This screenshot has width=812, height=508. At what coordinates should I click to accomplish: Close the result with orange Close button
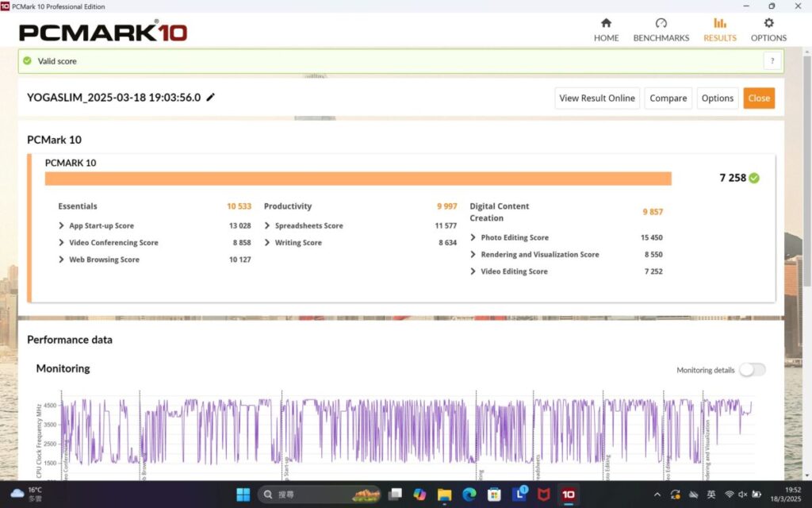[x=759, y=98]
